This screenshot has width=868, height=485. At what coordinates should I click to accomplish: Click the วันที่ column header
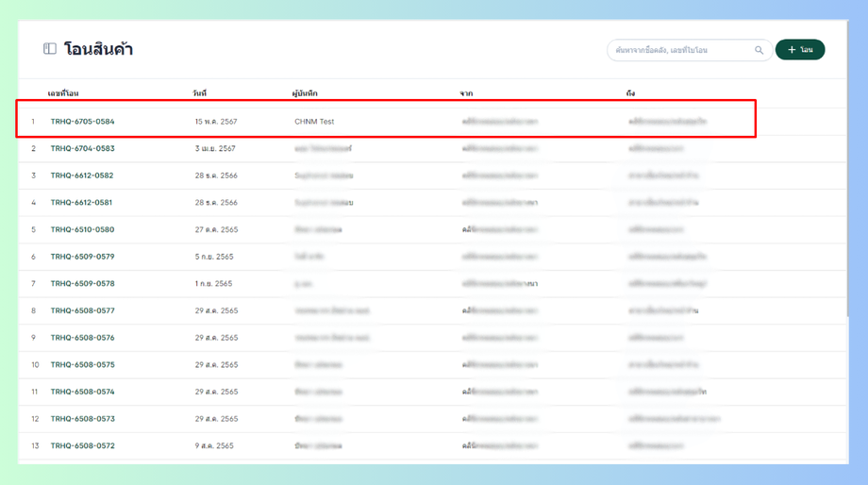click(199, 93)
